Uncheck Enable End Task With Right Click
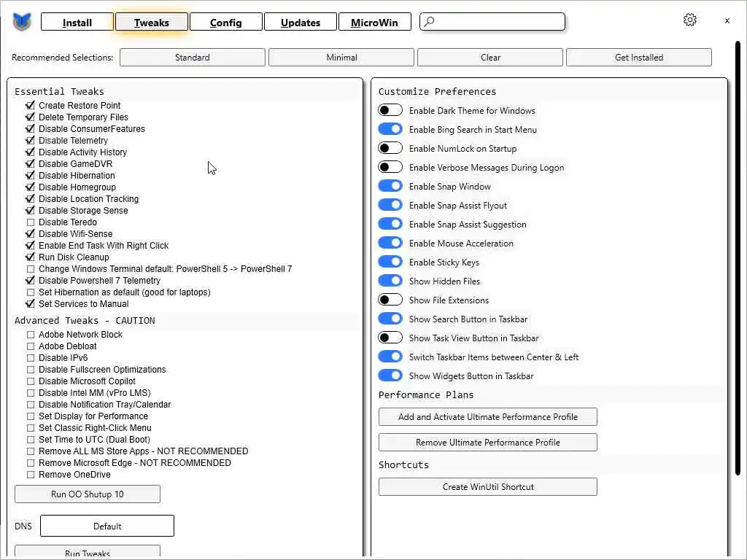 coord(31,245)
